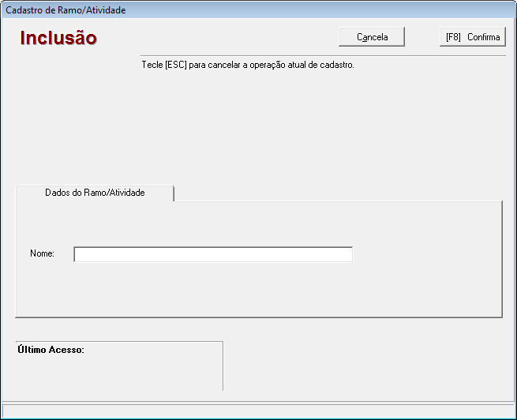Screen dimensions: 517x420
Task: Click the Cancela button
Action: [372, 37]
